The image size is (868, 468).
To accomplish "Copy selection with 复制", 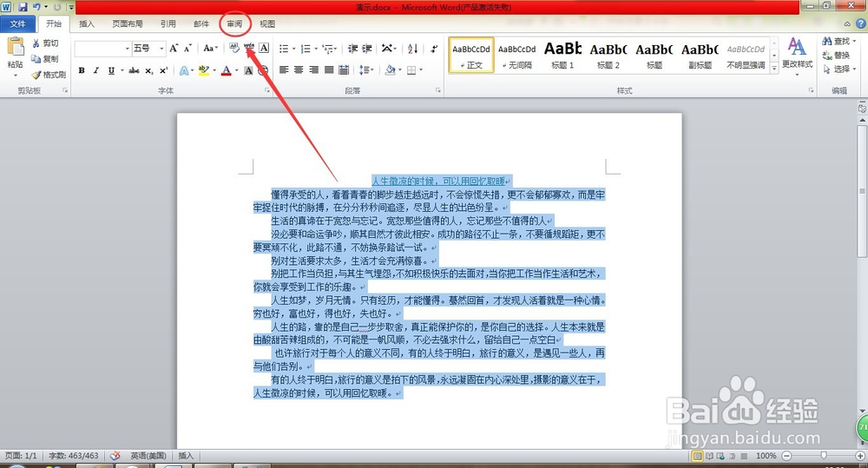I will click(x=45, y=59).
